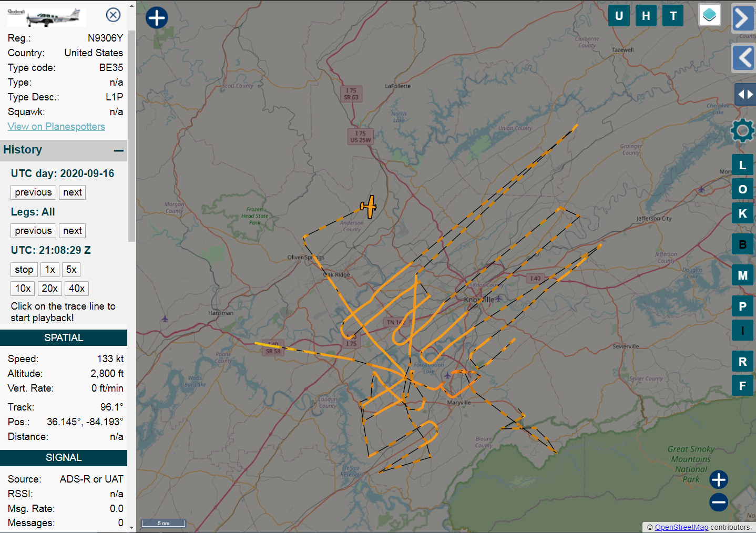This screenshot has height=533, width=756.
Task: Click the double-arrow sidebar toggle icon
Action: tap(745, 95)
